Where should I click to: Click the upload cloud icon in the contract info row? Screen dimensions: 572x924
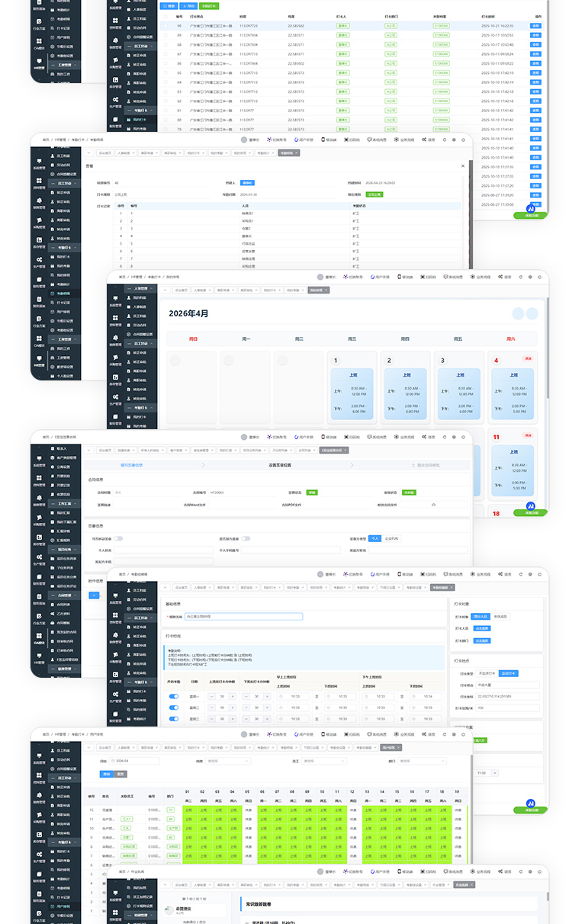click(x=433, y=505)
